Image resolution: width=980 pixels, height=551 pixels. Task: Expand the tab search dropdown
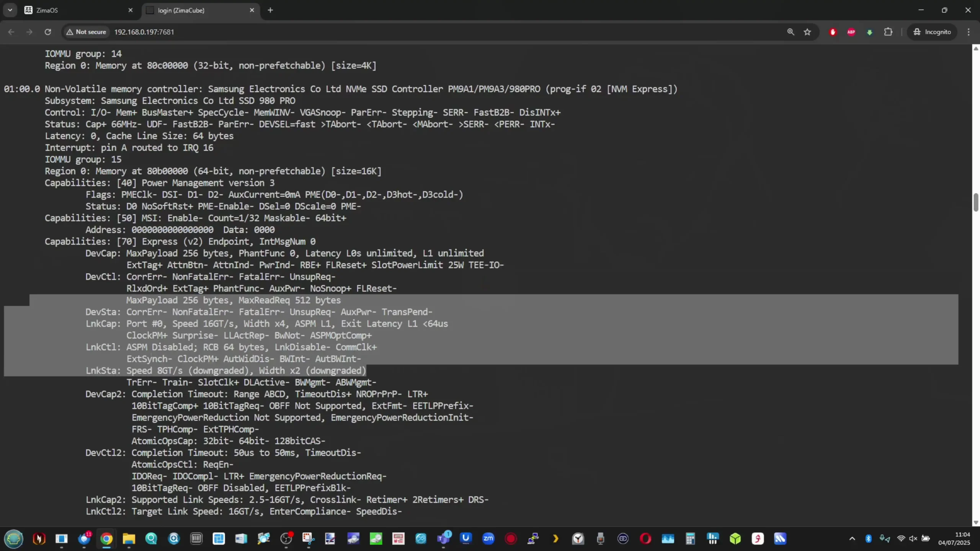click(10, 10)
